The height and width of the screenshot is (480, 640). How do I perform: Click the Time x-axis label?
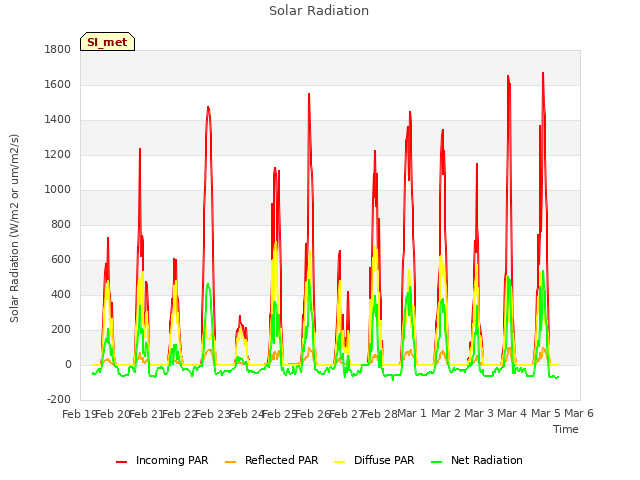point(566,429)
